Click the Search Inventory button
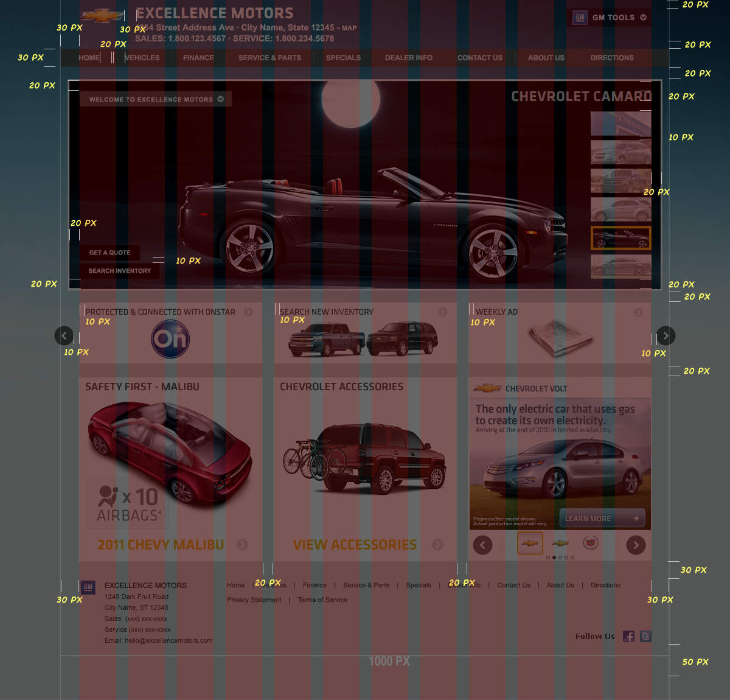Image resolution: width=730 pixels, height=700 pixels. 120,271
